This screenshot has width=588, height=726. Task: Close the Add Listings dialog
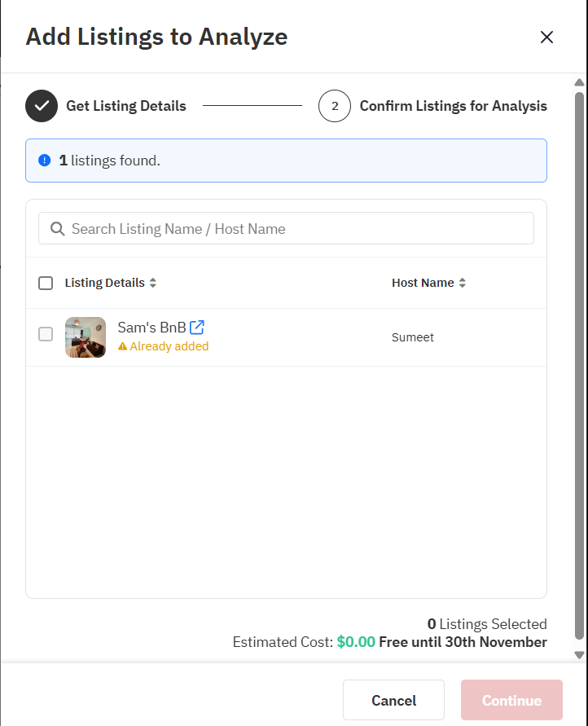pos(546,37)
